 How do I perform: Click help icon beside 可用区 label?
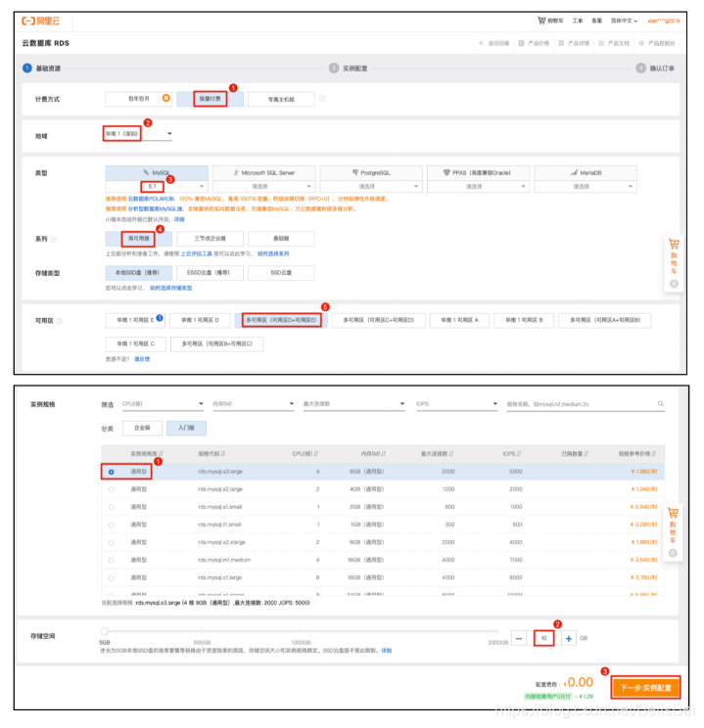point(60,321)
